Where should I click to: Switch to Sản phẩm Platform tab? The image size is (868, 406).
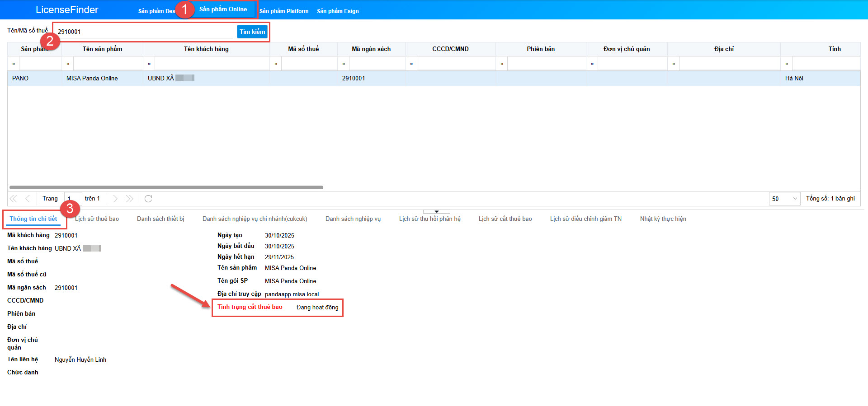tap(284, 11)
